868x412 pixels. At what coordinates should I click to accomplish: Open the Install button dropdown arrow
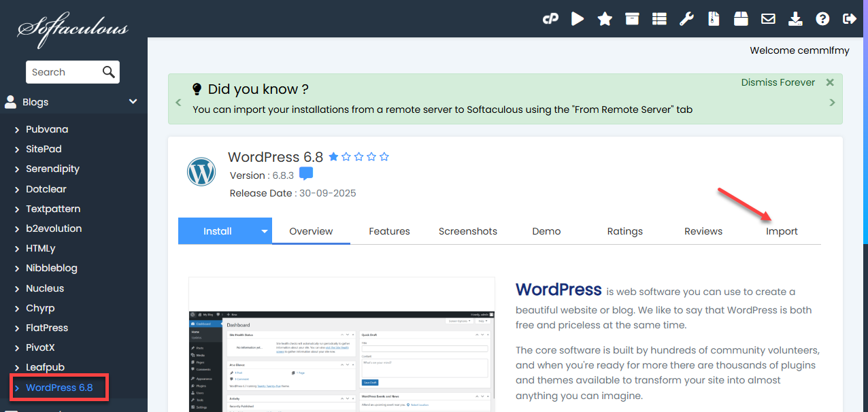(265, 231)
